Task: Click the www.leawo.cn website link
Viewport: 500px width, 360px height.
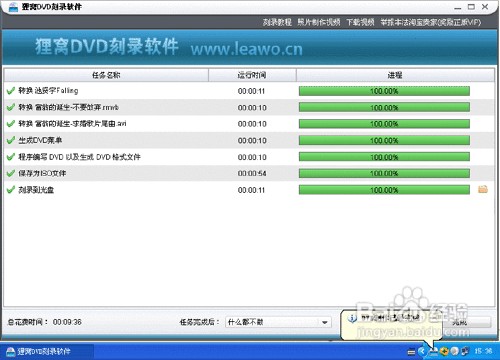Action: [x=247, y=49]
